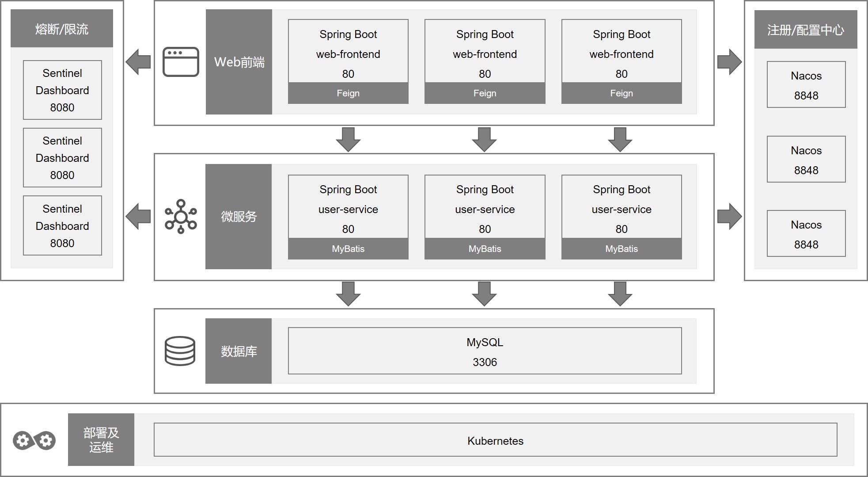This screenshot has height=477, width=868.
Task: Click the leftmost Feign bar
Action: (x=348, y=93)
